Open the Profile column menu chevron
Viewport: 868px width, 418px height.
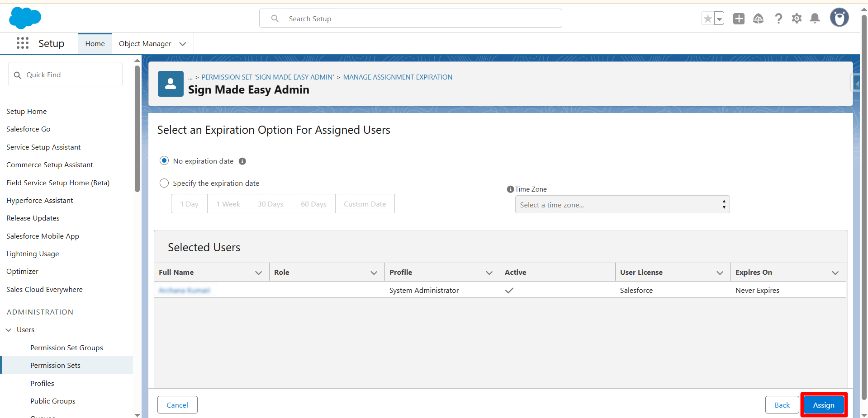(x=489, y=272)
